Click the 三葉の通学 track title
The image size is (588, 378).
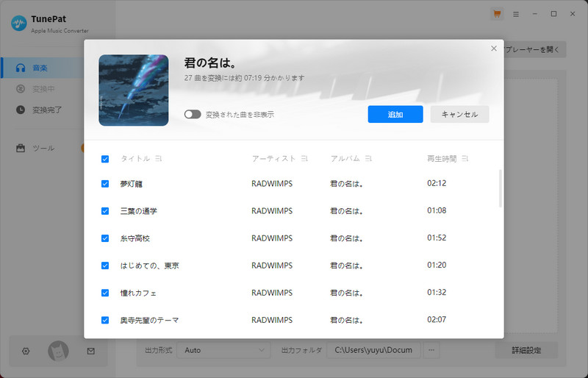pyautogui.click(x=138, y=211)
